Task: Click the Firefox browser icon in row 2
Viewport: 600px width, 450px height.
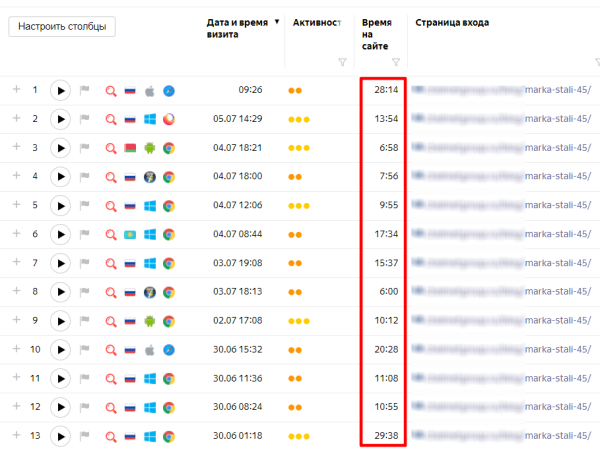Action: (169, 119)
